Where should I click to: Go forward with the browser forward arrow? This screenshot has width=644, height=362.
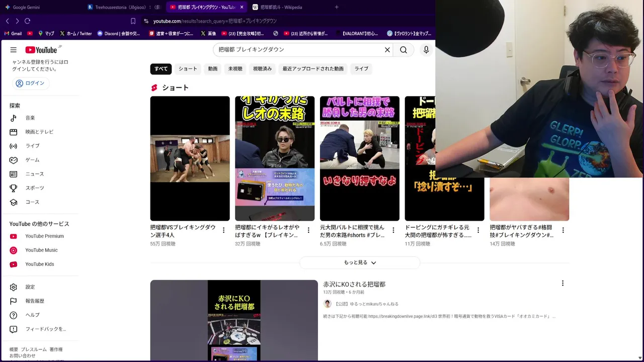click(x=17, y=21)
